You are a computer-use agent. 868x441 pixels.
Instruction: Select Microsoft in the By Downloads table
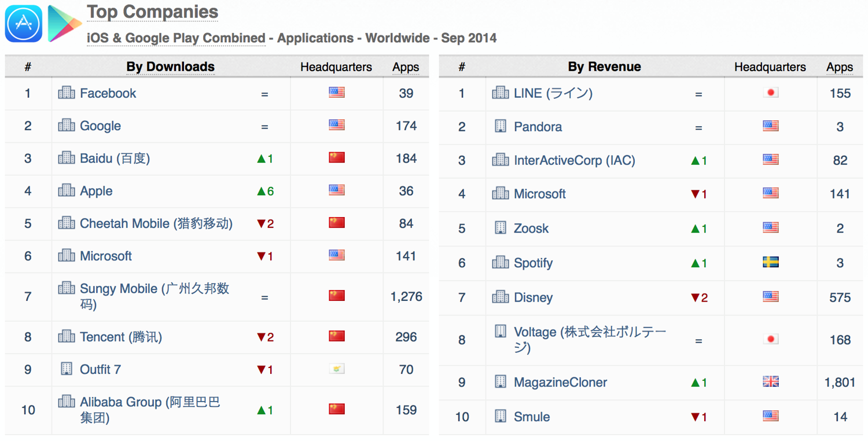pyautogui.click(x=106, y=256)
